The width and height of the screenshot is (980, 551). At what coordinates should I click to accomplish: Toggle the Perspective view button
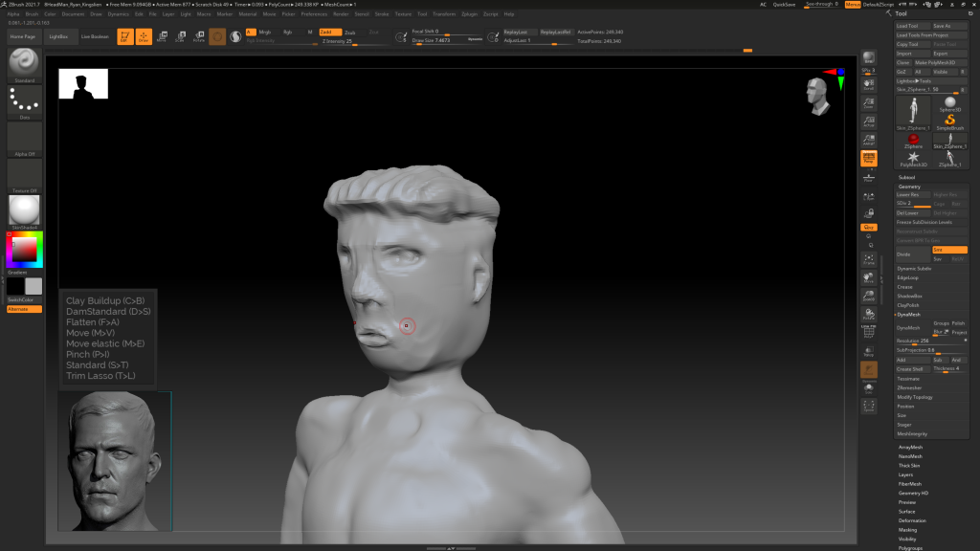(869, 159)
